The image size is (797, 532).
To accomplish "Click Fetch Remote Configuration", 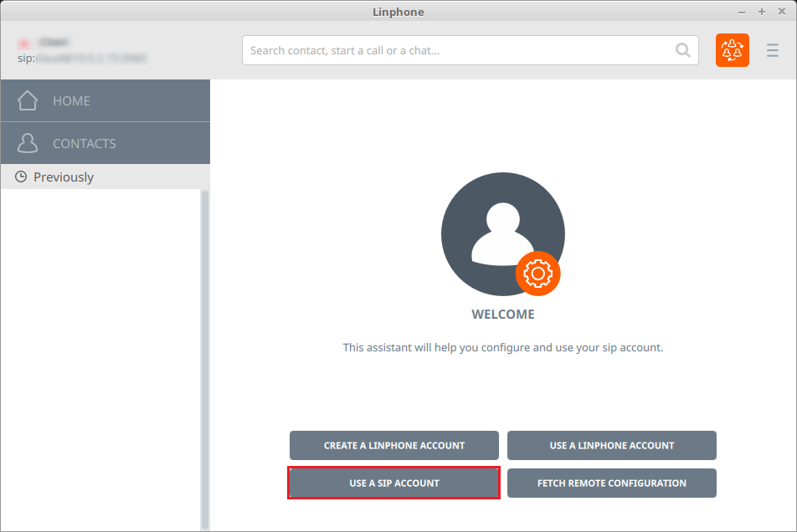I will pyautogui.click(x=611, y=483).
